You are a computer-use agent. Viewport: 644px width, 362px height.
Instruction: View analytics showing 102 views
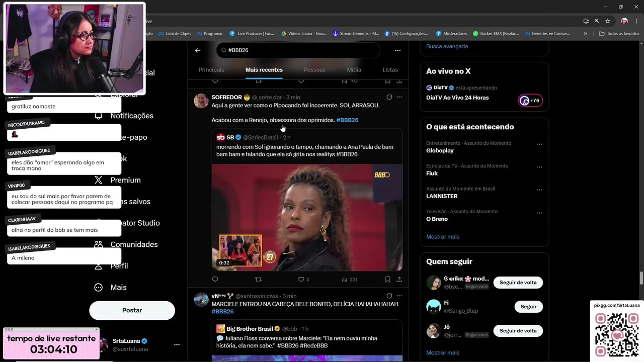point(349,81)
